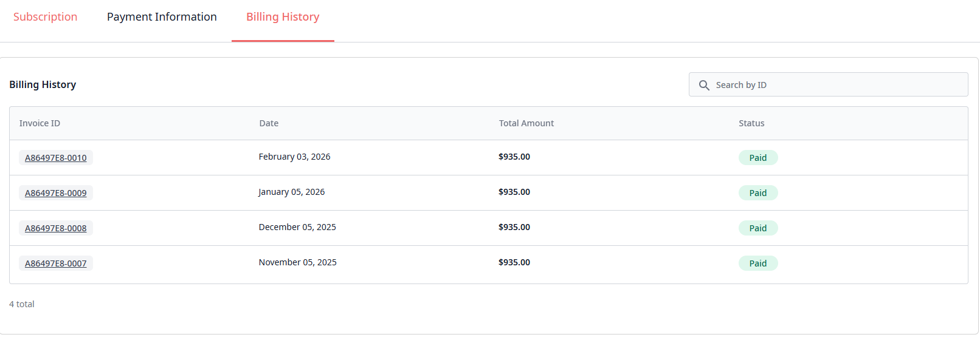The width and height of the screenshot is (980, 343).
Task: Click the Paid badge for November invoice
Action: point(758,263)
